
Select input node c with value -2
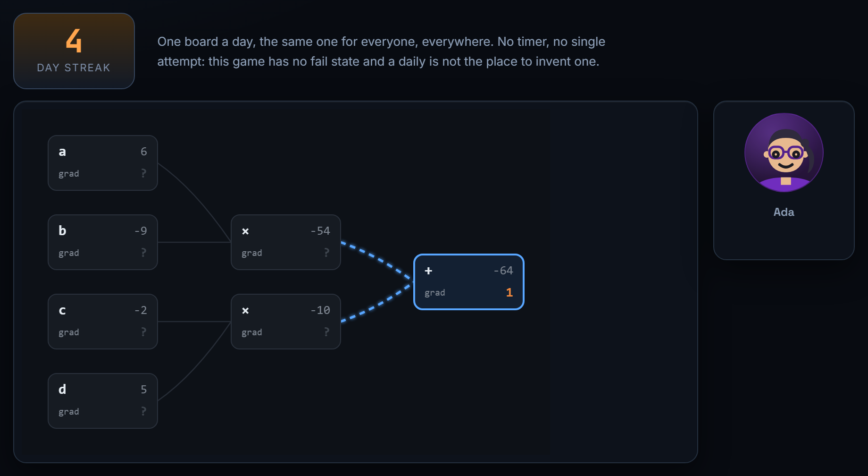pyautogui.click(x=103, y=322)
